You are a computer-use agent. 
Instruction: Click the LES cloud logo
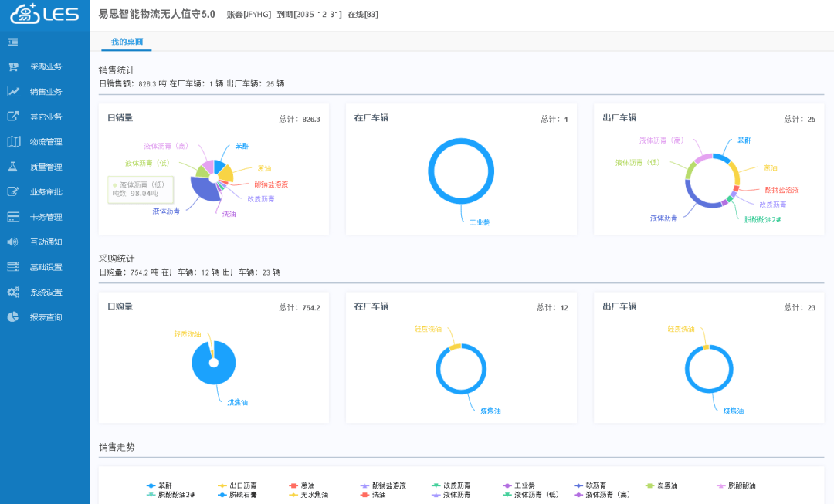45,14
